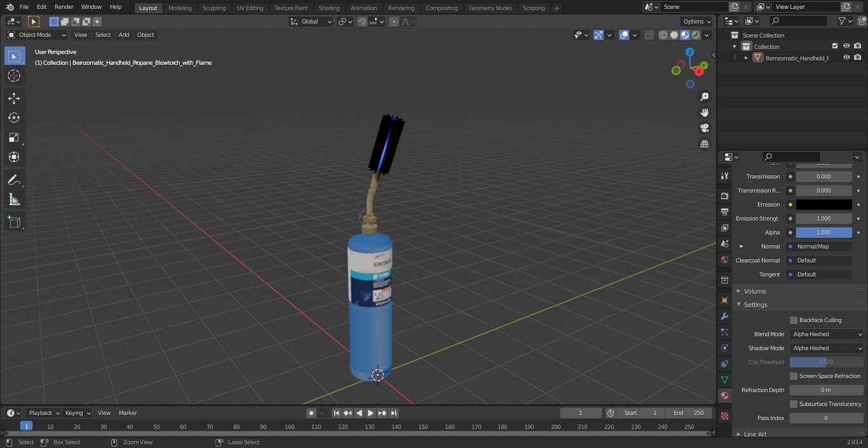Select the Cursor tool in toolbar

(x=14, y=76)
